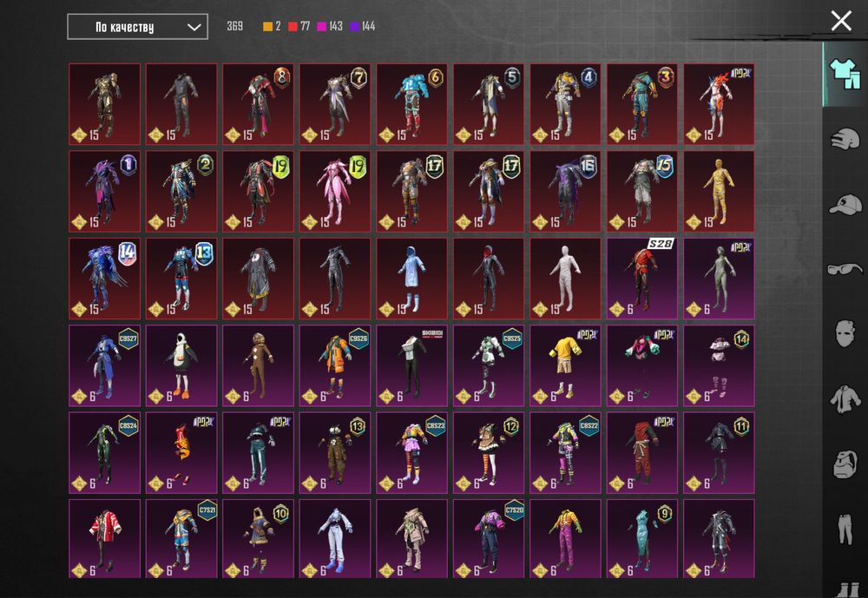Filter by orange quality swatch

[268, 27]
